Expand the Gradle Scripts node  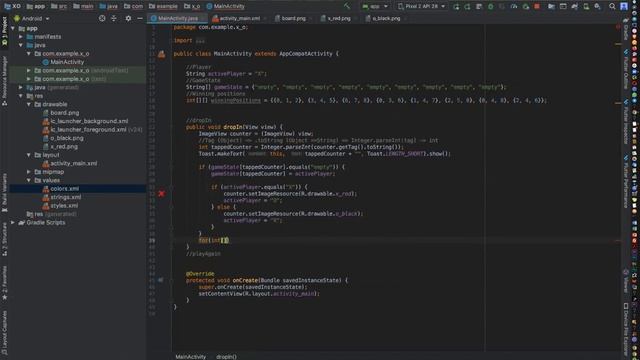coord(13,222)
